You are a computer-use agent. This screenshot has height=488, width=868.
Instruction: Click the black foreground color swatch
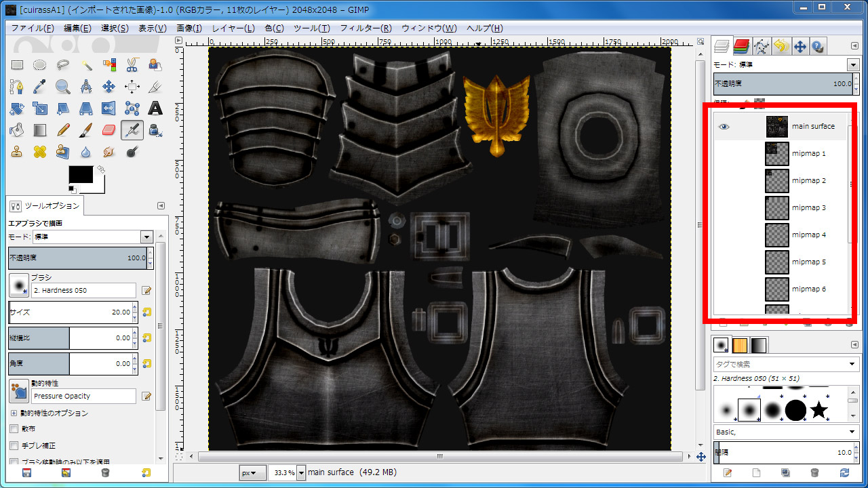pos(81,174)
